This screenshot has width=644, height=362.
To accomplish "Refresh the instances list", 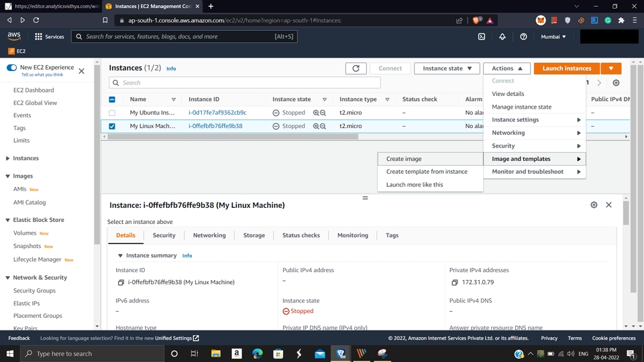I will coord(356,68).
